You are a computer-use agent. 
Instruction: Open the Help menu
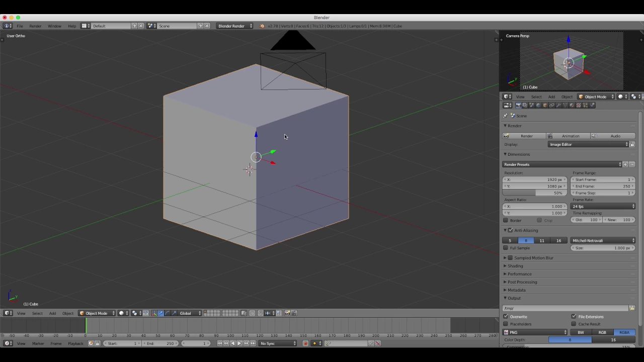[72, 26]
